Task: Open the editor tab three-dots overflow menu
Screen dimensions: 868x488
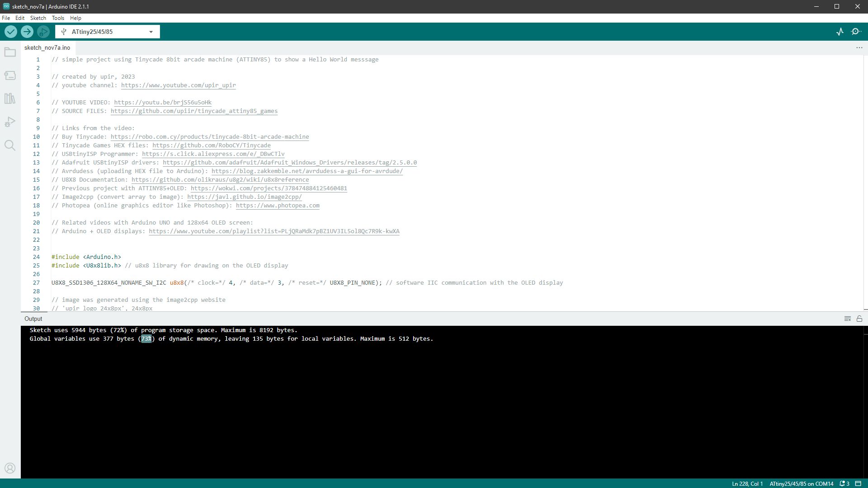Action: [x=859, y=47]
